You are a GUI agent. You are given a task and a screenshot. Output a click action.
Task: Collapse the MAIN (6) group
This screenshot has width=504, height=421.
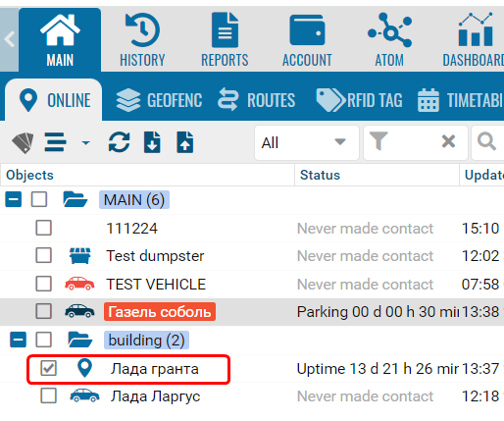[x=14, y=199]
